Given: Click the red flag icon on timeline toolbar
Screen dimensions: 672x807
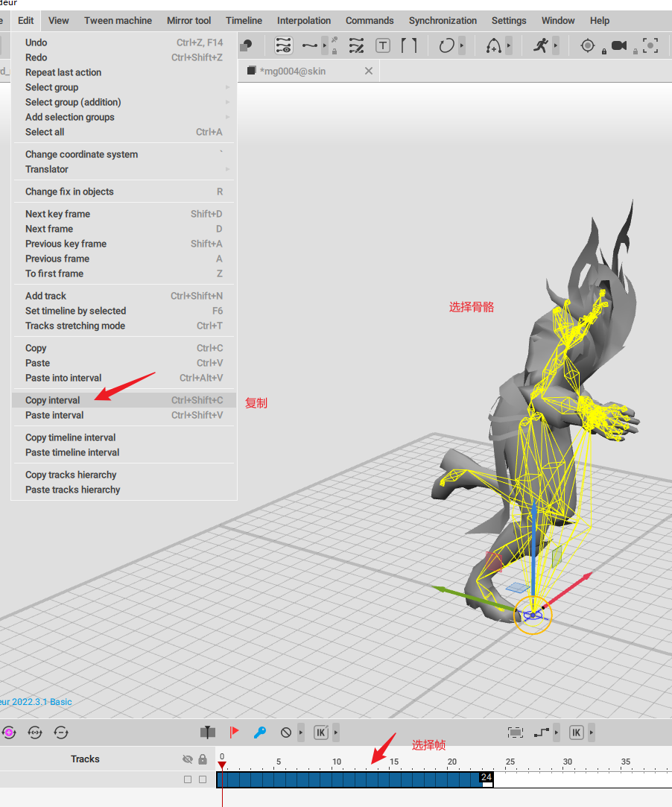Looking at the screenshot, I should click(x=234, y=732).
